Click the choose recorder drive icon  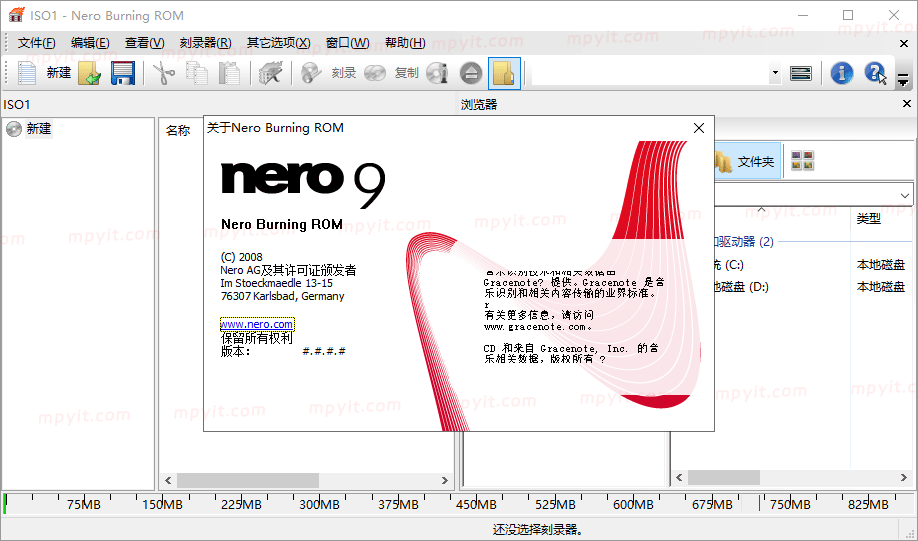tap(800, 73)
